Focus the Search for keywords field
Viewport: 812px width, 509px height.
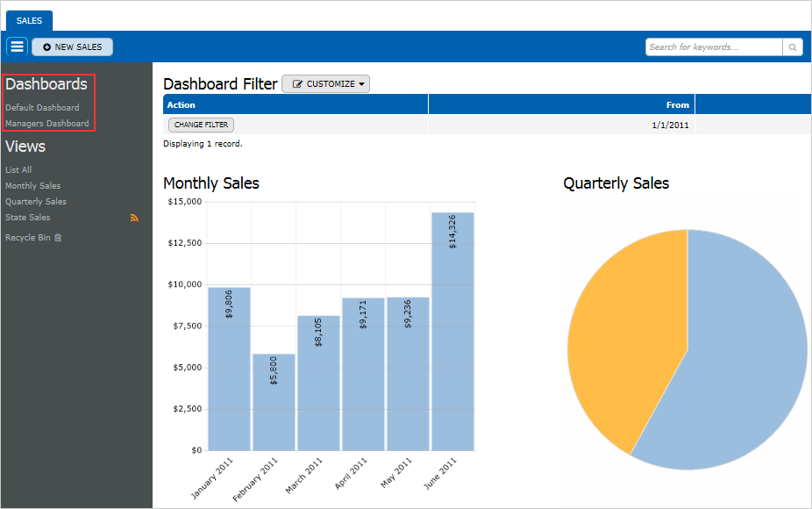714,47
